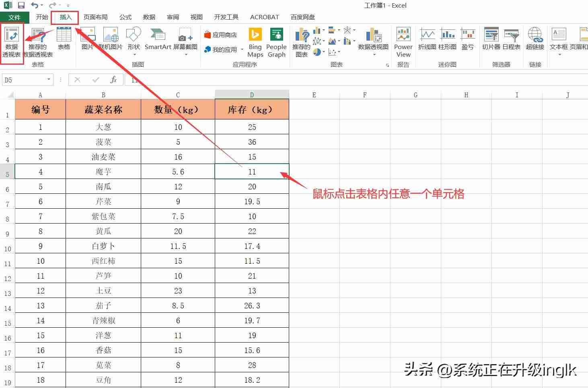The image size is (588, 388).
Task: Insert a column chart from the charts group
Action: click(317, 31)
